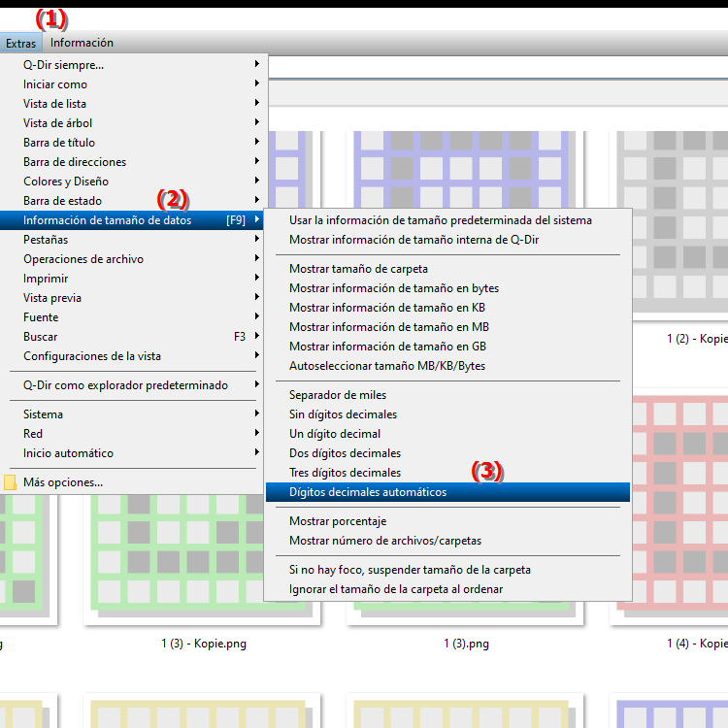728x728 pixels.
Task: Open the Vista previa submenu
Action: [133, 298]
